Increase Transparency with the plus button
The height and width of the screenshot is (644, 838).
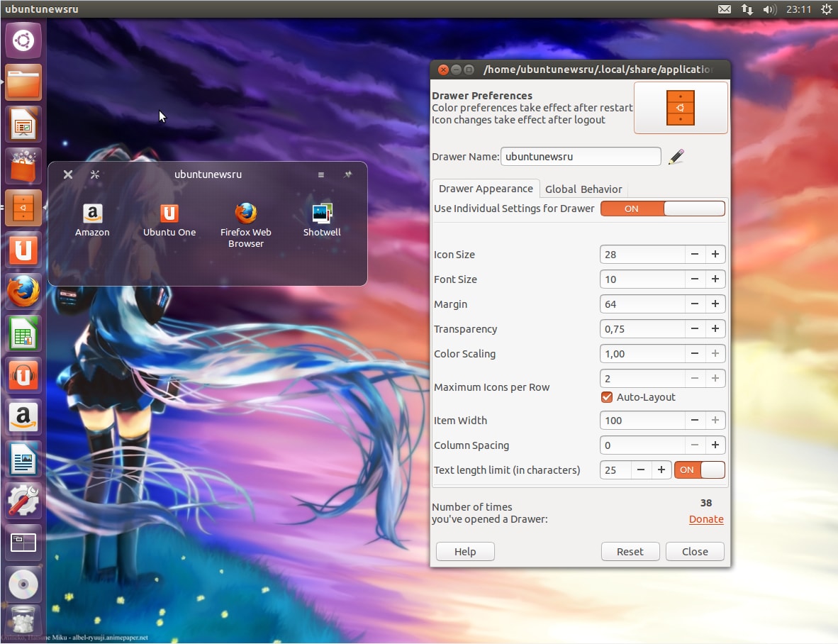click(x=715, y=328)
